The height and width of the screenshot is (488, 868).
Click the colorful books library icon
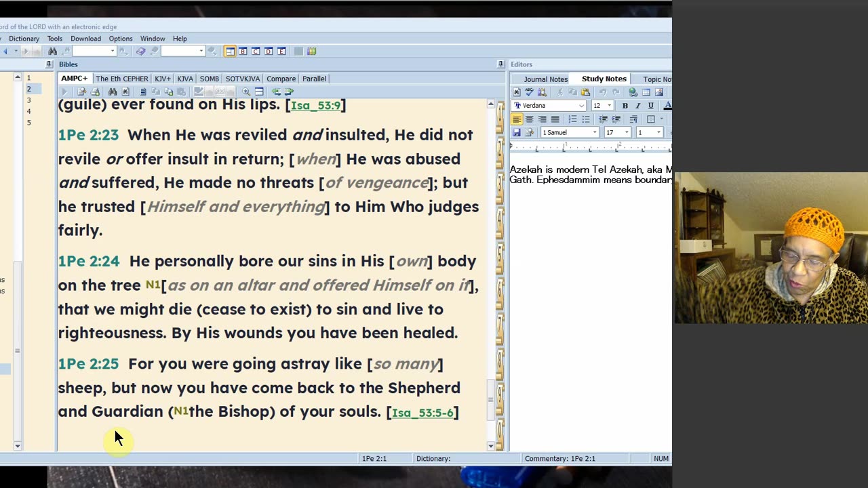pos(312,52)
